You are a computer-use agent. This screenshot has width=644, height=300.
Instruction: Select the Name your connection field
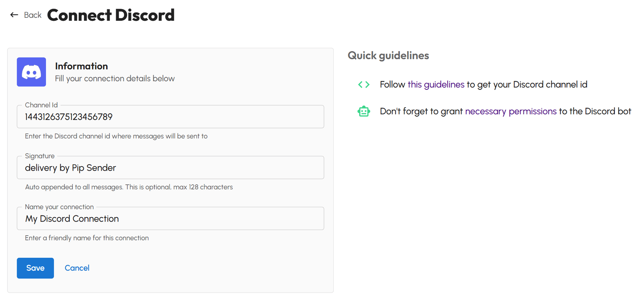tap(170, 219)
